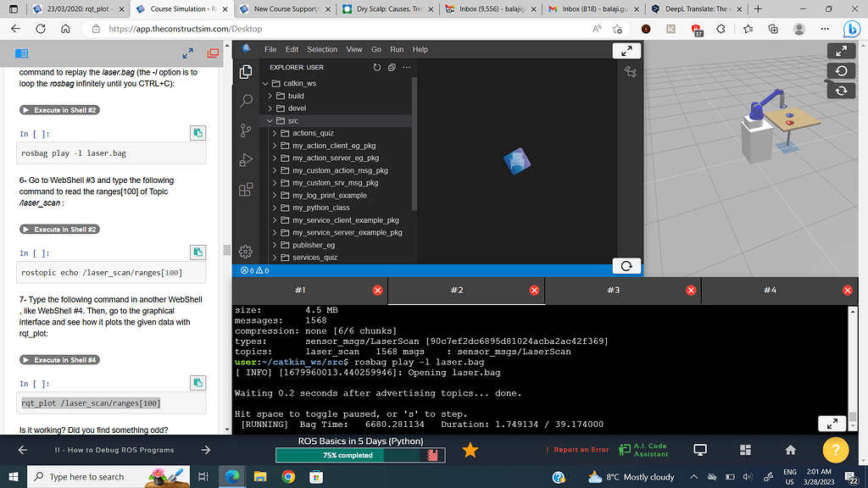
Task: Open the Selection menu in the editor
Action: 322,49
